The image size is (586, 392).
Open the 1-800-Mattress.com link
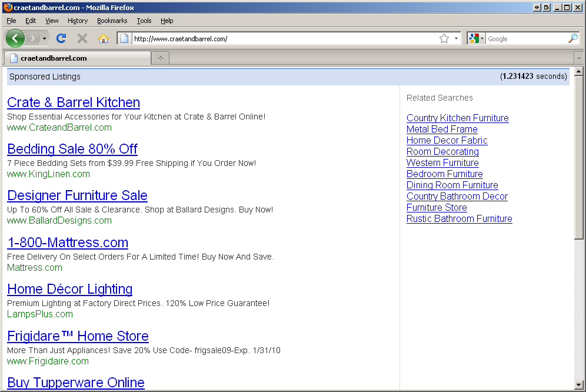(68, 242)
